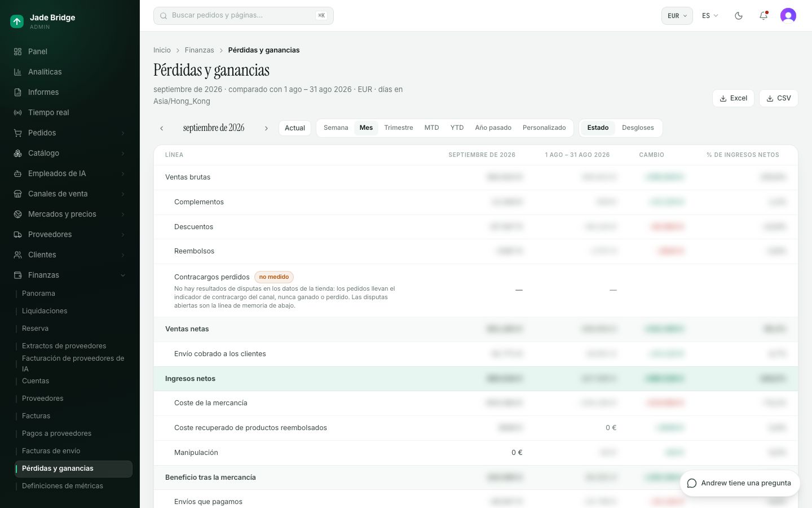Switch to the YTD period

(x=457, y=128)
